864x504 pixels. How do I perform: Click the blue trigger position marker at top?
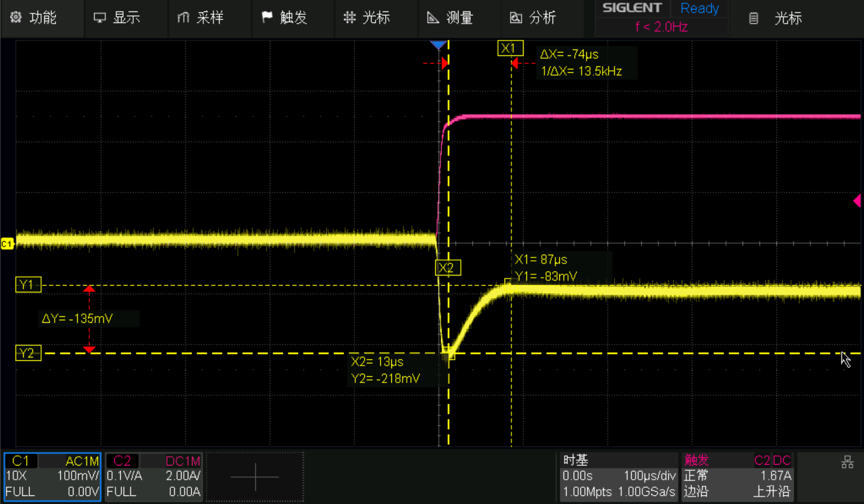point(438,45)
